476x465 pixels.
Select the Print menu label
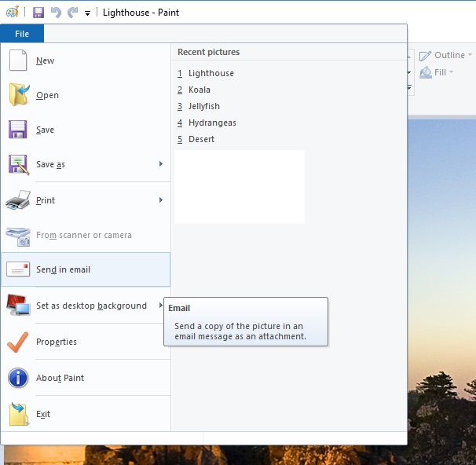pos(46,200)
